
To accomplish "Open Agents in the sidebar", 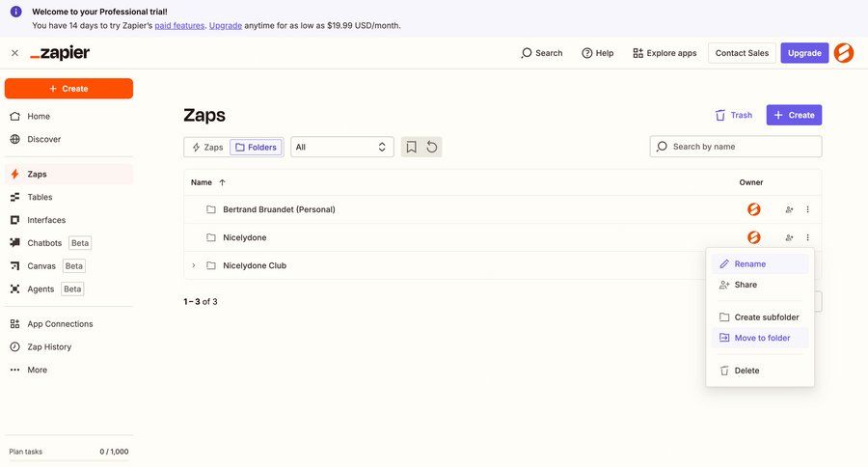I will tap(68, 289).
